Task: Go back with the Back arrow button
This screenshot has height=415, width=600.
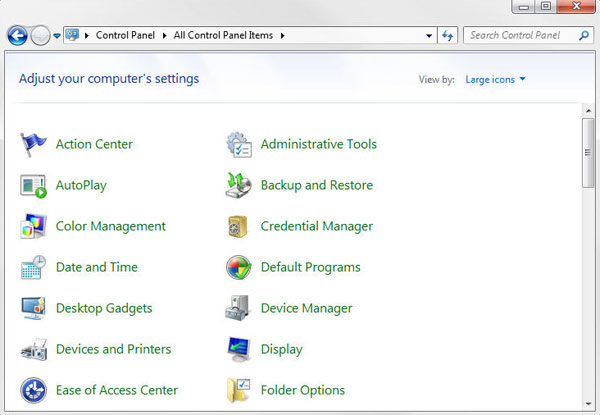Action: point(17,36)
